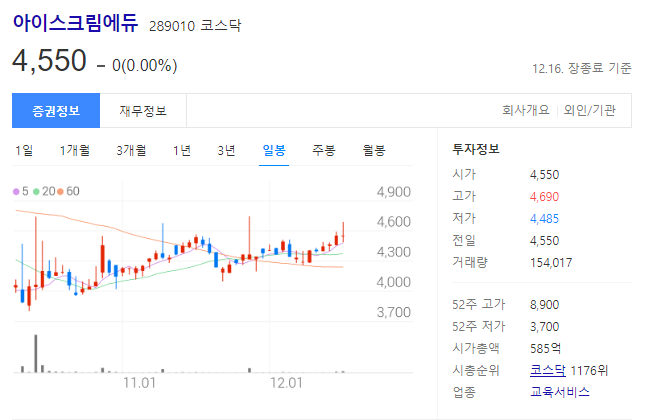Select the 3개월 chart period
Viewport: 662px width, 420px height.
tap(131, 150)
